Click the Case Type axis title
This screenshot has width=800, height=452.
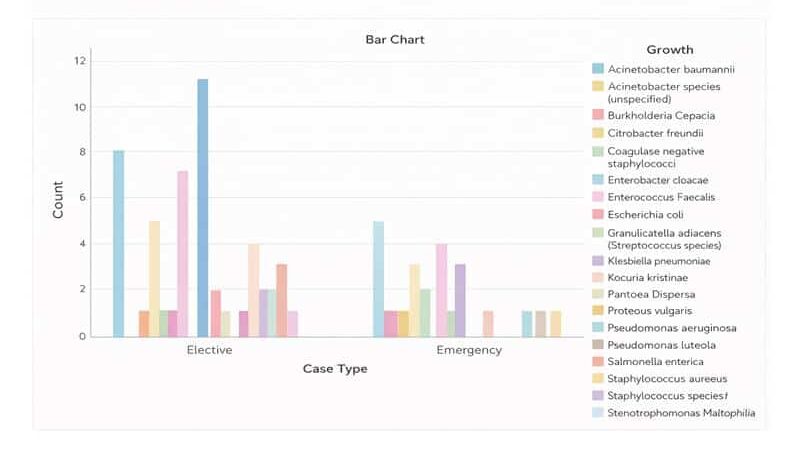pos(335,369)
